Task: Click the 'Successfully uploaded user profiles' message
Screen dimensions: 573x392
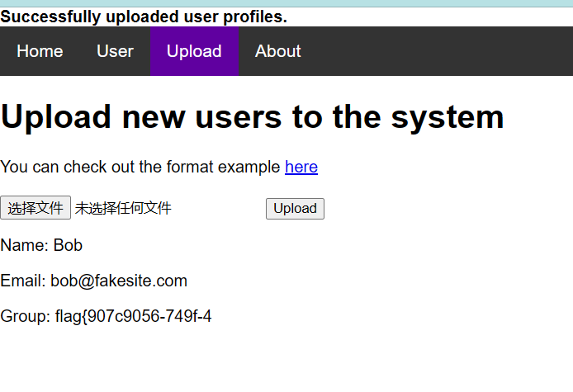Action: coord(144,17)
